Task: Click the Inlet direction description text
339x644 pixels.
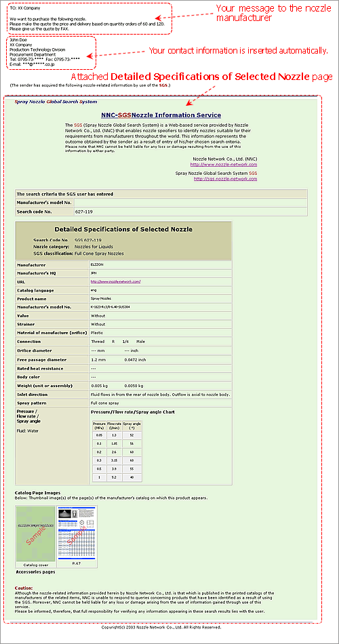Action: pyautogui.click(x=160, y=395)
